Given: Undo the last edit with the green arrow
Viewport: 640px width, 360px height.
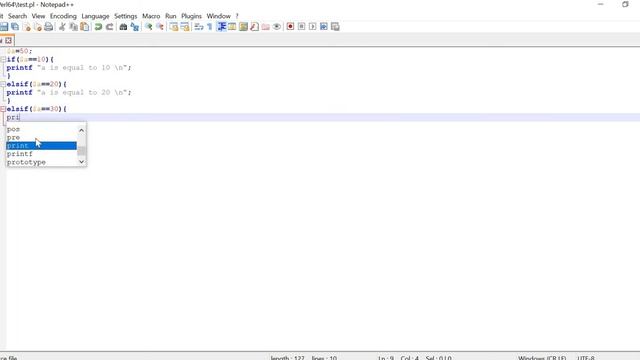Looking at the screenshot, I should (x=98, y=27).
